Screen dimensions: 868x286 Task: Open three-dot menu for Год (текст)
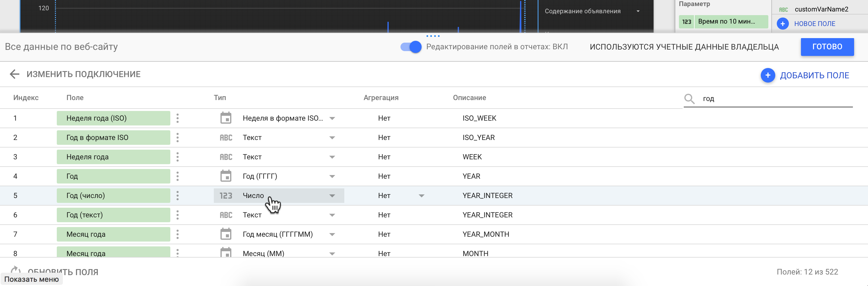point(178,215)
